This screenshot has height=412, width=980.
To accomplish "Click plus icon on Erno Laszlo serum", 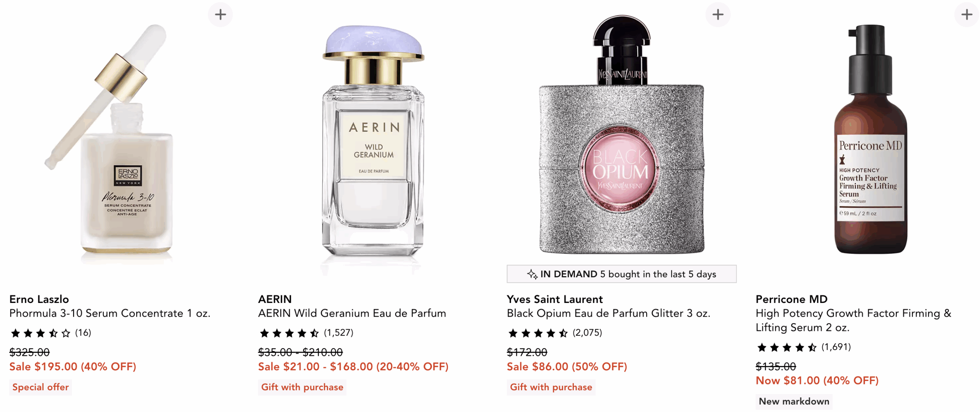I will tap(220, 15).
